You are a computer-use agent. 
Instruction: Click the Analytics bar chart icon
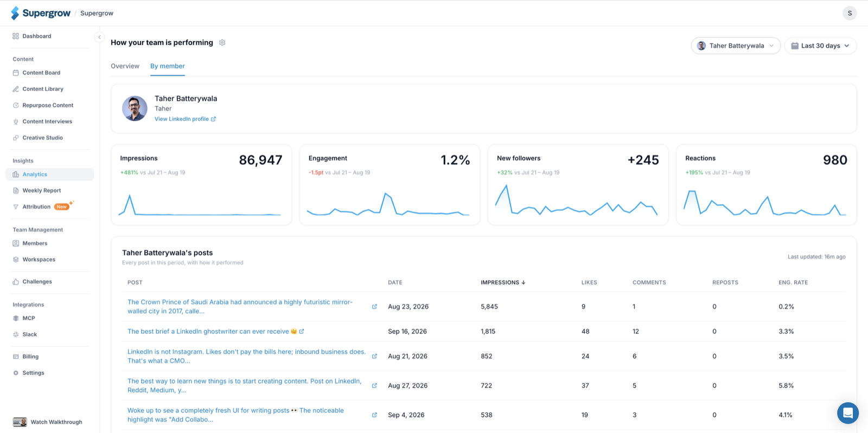[x=16, y=175]
